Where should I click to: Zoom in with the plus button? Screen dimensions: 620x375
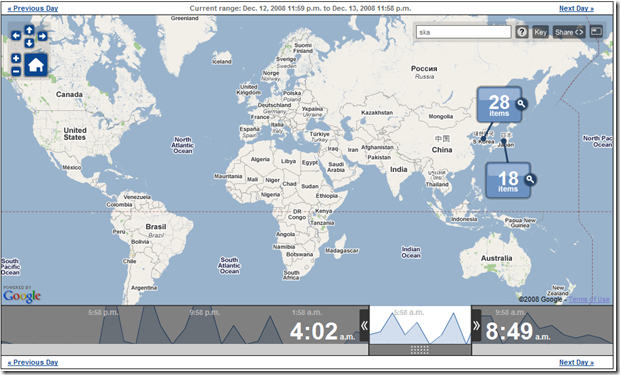tap(16, 58)
